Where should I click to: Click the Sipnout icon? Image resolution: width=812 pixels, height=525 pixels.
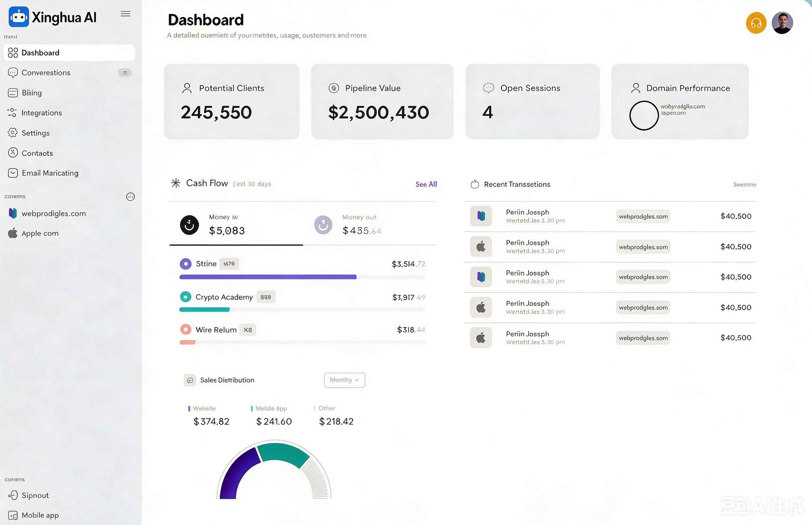tap(13, 495)
